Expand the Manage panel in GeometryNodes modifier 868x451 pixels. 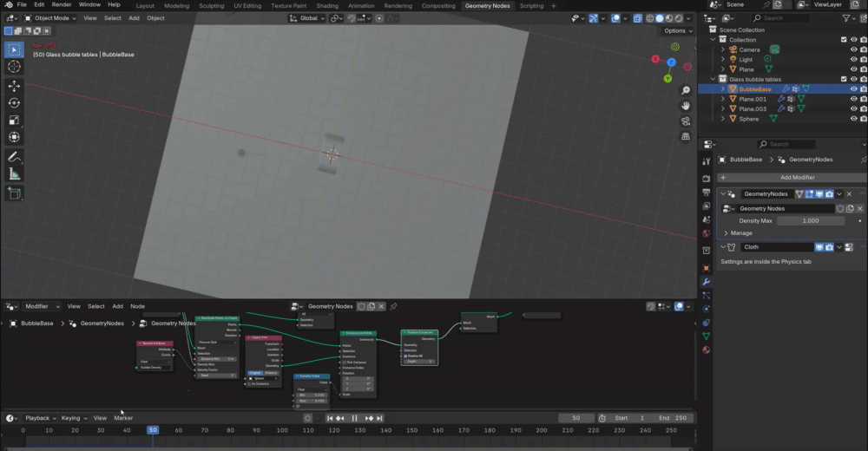coord(740,233)
